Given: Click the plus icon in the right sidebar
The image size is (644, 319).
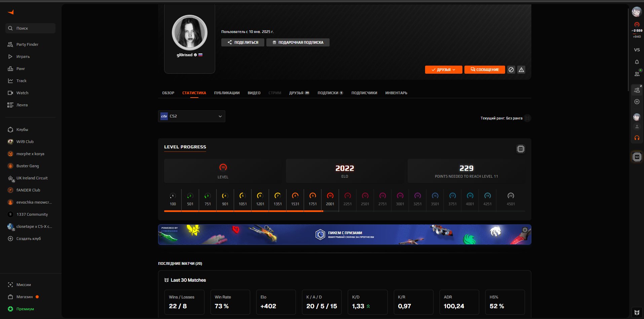Looking at the screenshot, I should [637, 101].
